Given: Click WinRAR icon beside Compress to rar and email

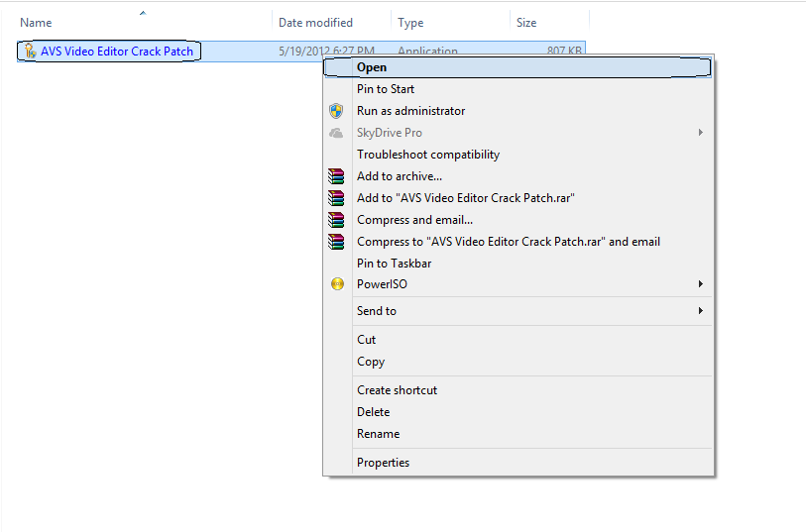Looking at the screenshot, I should tap(336, 242).
